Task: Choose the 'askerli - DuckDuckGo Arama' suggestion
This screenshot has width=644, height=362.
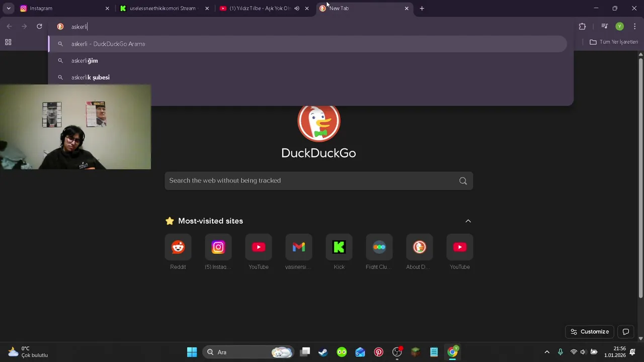Action: click(x=308, y=44)
